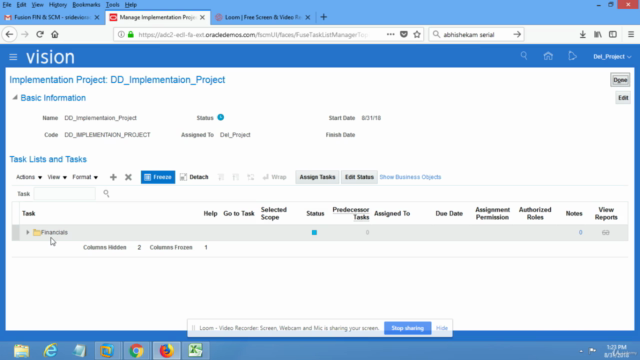This screenshot has width=640, height=360.
Task: Click the Selected Scope column header
Action: (x=274, y=213)
